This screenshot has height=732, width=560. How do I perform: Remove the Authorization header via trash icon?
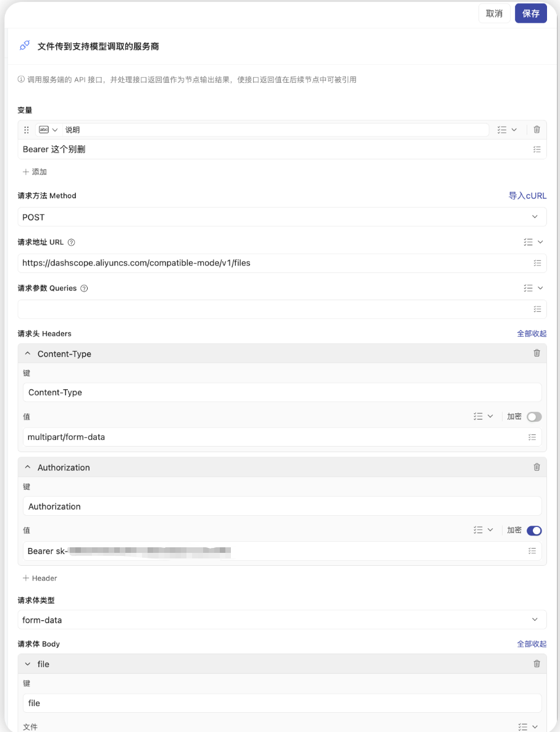tap(537, 468)
